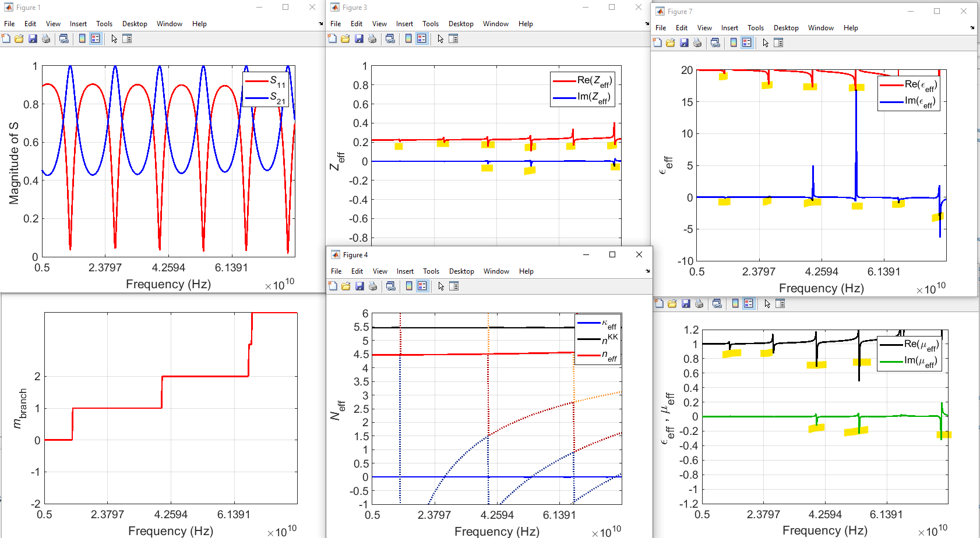980x538 pixels.
Task: Click Save icon in bottom-right untitled figure toolbar
Action: pyautogui.click(x=686, y=303)
